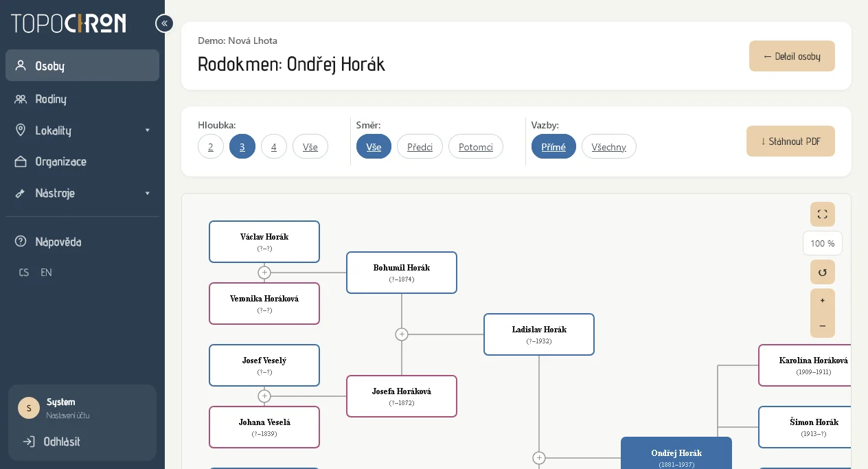
Task: Download the pedigree with Stáhnout PDF
Action: (x=790, y=141)
